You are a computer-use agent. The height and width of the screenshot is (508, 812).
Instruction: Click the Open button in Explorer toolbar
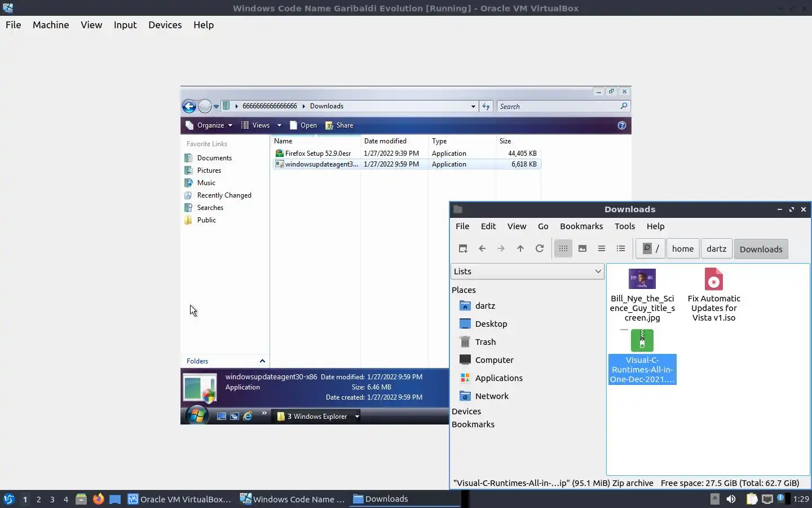tap(303, 125)
